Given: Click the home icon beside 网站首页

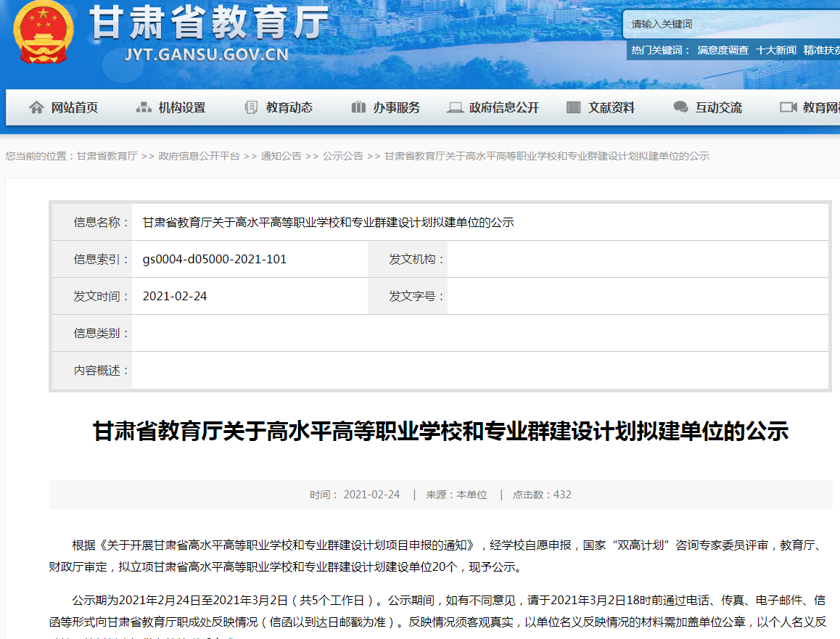Looking at the screenshot, I should pyautogui.click(x=36, y=107).
